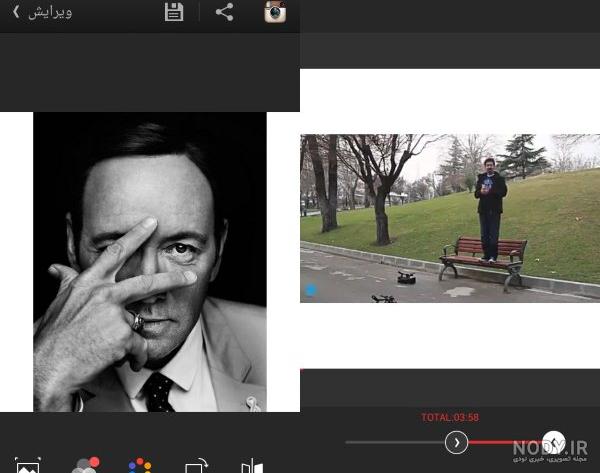Click the NODY.IR watermark link
This screenshot has height=473, width=600.
click(x=549, y=451)
